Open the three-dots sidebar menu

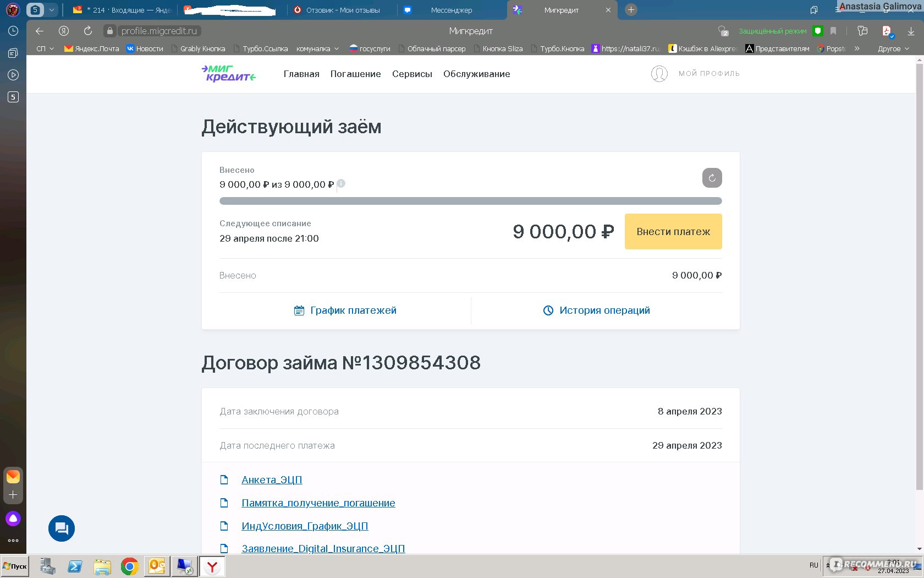point(13,541)
